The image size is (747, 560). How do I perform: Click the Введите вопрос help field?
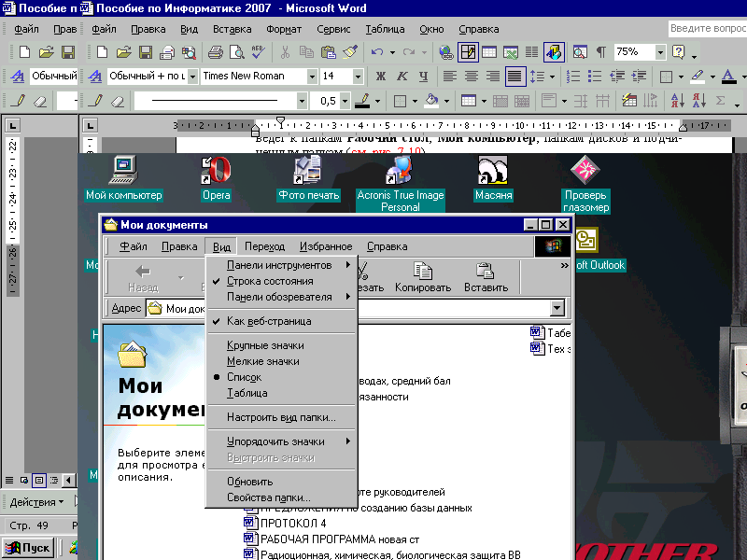coord(708,29)
